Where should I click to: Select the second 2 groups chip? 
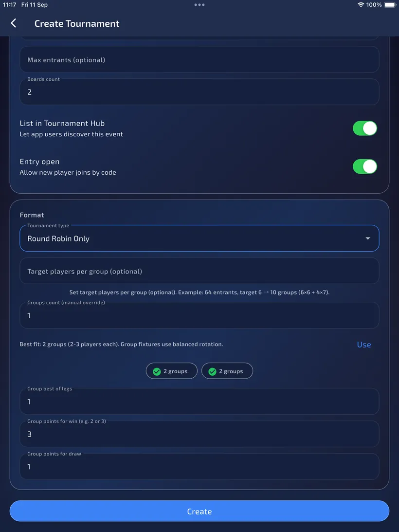(227, 371)
